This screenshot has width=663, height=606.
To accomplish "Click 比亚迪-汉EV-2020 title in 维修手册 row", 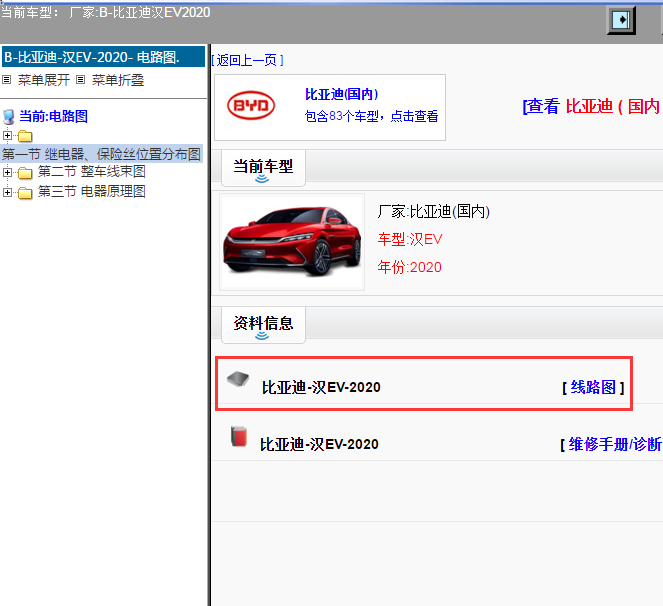I will coord(319,444).
